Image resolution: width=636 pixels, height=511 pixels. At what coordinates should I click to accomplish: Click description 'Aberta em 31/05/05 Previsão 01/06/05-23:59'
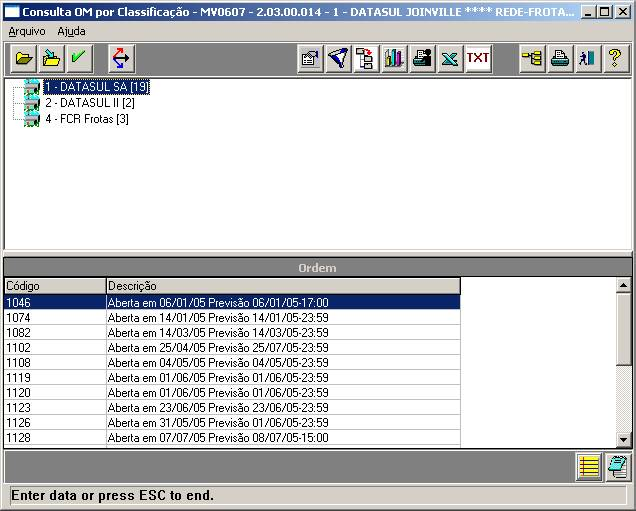[x=218, y=423]
